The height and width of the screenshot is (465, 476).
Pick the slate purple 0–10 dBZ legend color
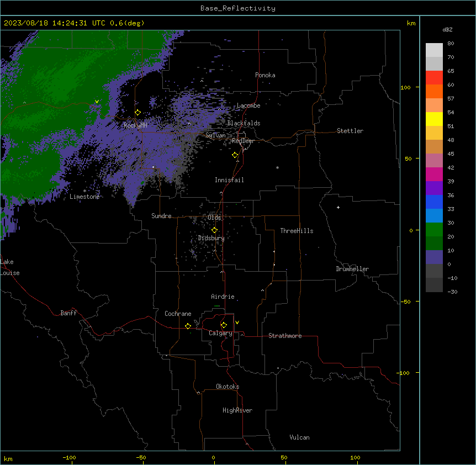click(x=434, y=257)
